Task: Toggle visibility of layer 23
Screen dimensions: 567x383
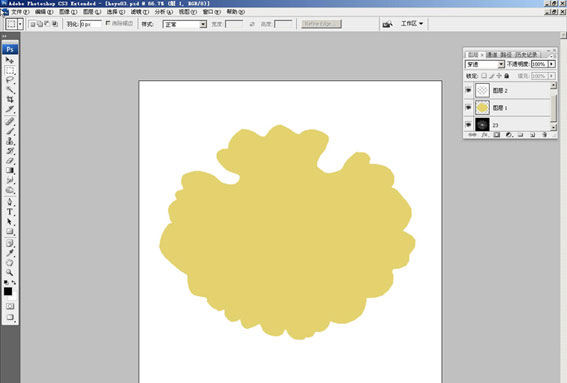Action: [x=468, y=125]
